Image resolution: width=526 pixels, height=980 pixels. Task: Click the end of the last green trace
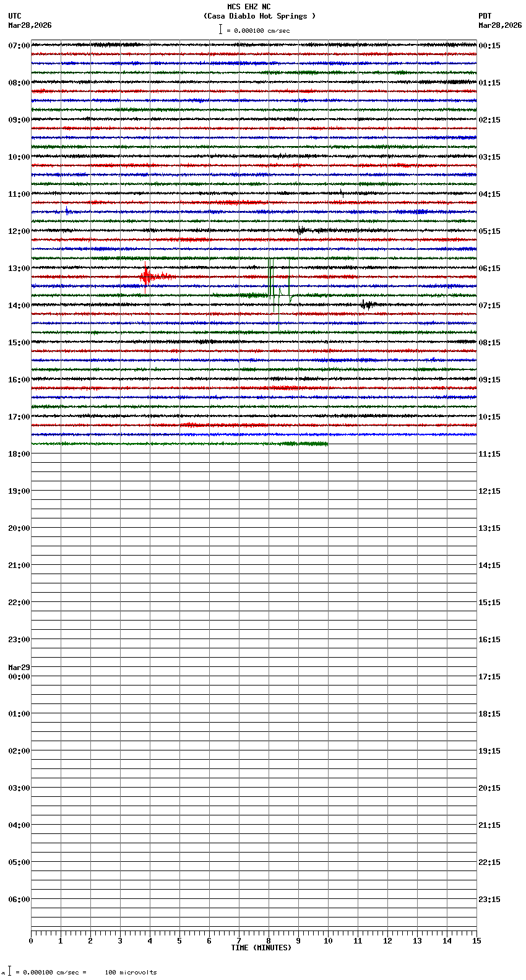click(327, 444)
